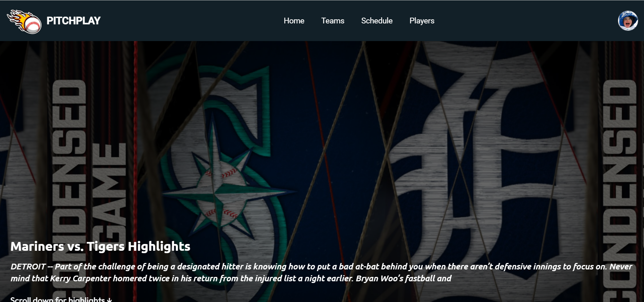
Task: Go to the Home page
Action: (294, 21)
